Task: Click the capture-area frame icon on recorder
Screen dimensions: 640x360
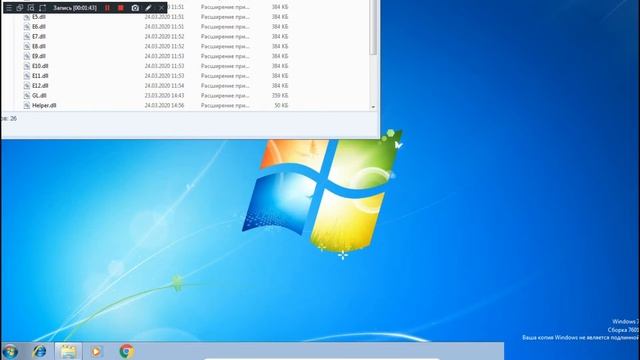Action: [x=42, y=8]
